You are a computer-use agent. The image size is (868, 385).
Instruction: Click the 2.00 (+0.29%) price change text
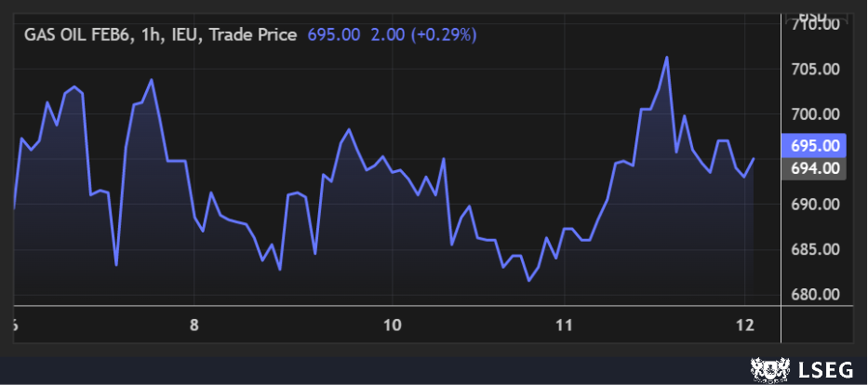pyautogui.click(x=422, y=34)
